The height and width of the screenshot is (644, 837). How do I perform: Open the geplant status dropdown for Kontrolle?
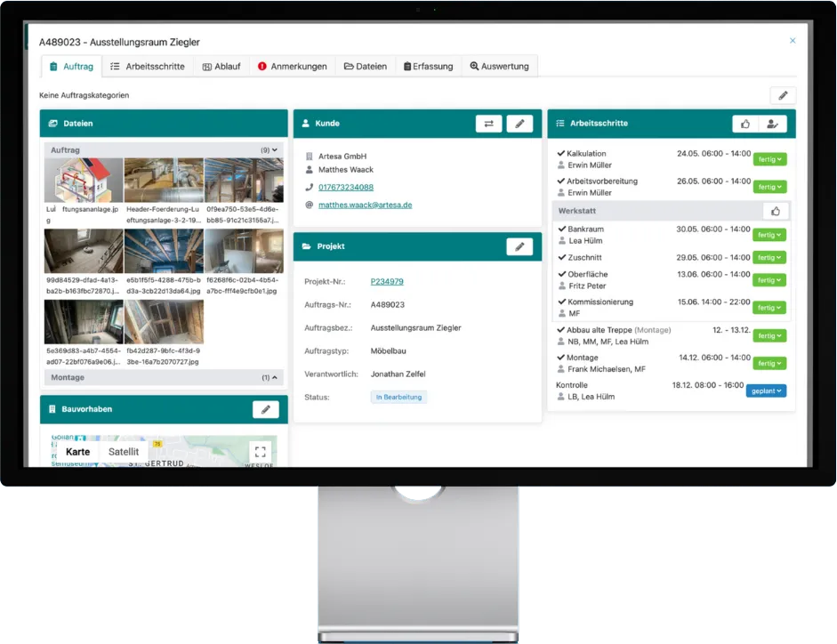(766, 390)
